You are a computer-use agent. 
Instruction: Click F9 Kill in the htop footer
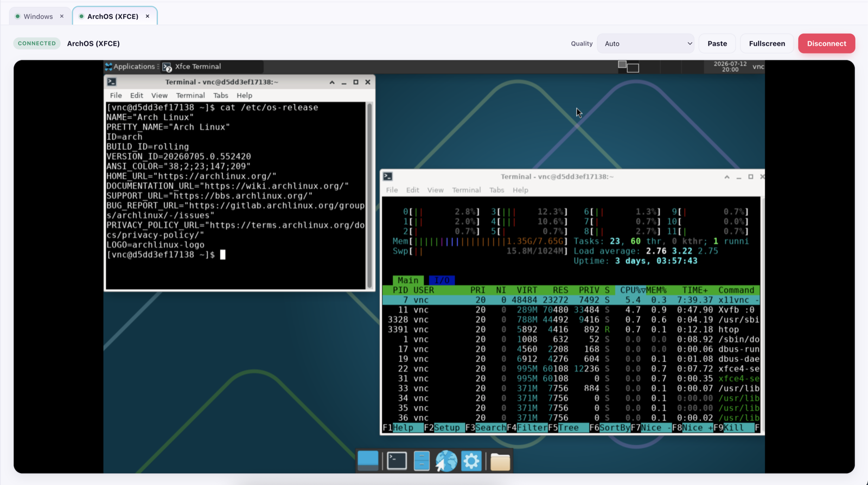[733, 427]
